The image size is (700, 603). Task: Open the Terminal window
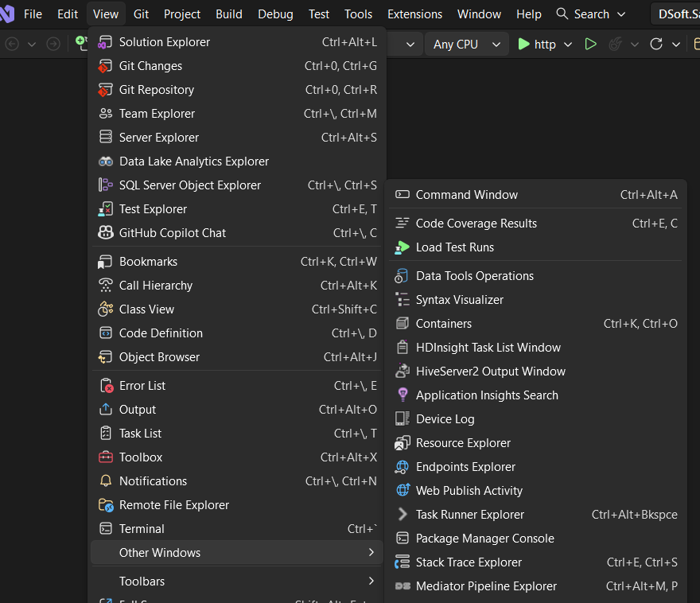click(x=236, y=529)
